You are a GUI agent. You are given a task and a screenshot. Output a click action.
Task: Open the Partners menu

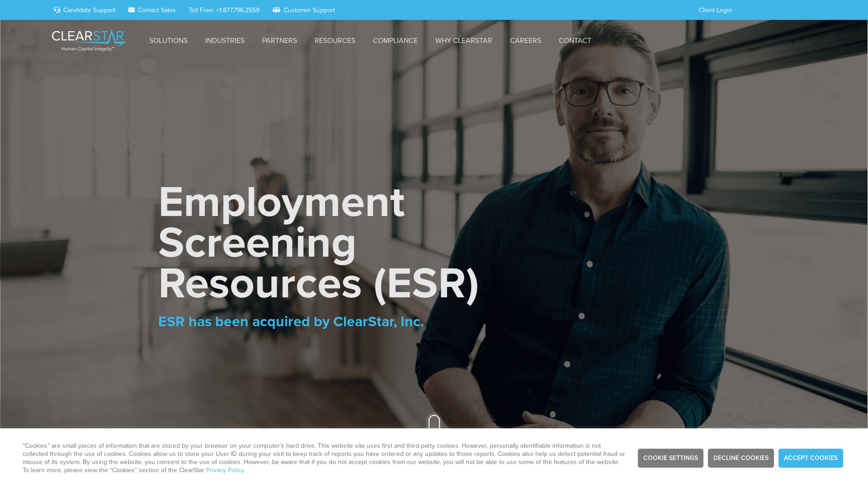tap(279, 41)
